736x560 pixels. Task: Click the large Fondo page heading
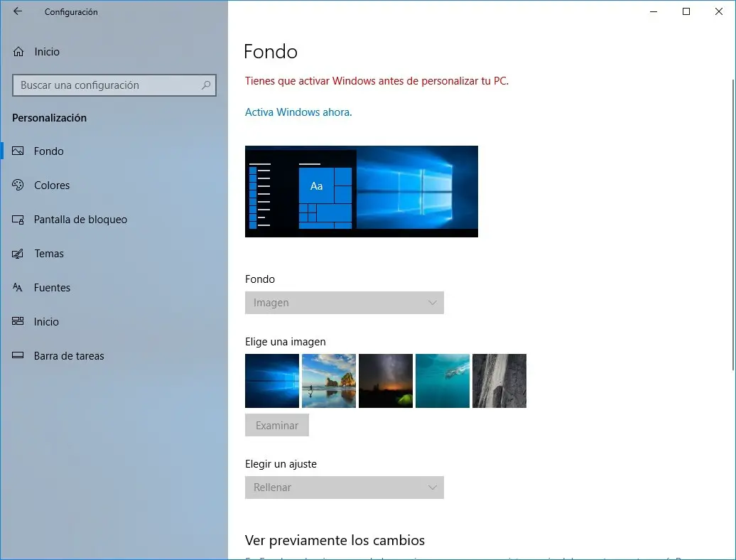[x=271, y=52]
